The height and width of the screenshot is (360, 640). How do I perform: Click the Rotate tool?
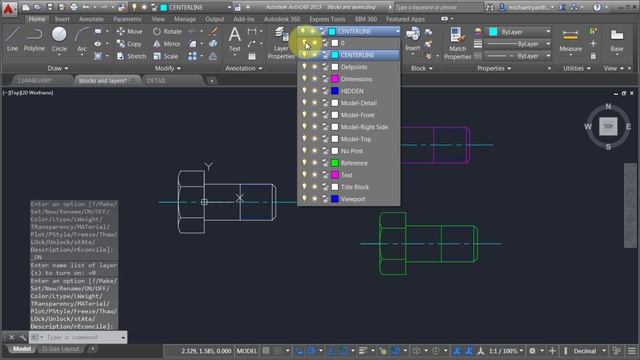[167, 31]
